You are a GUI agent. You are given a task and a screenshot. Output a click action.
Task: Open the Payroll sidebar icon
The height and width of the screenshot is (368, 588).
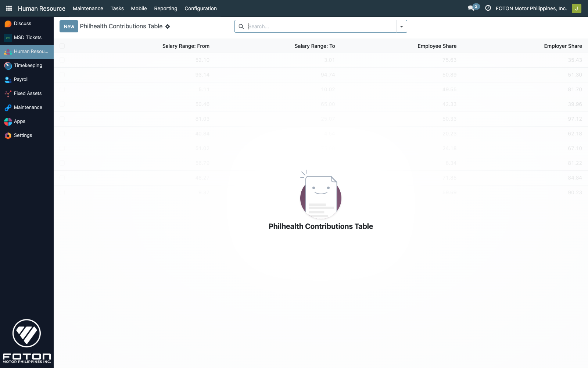(8, 79)
